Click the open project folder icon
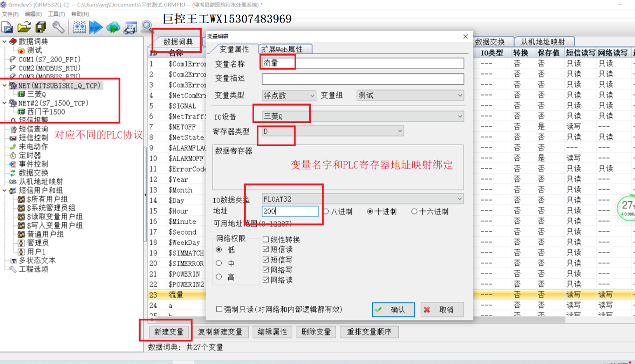This screenshot has height=364, width=635. coord(24,27)
